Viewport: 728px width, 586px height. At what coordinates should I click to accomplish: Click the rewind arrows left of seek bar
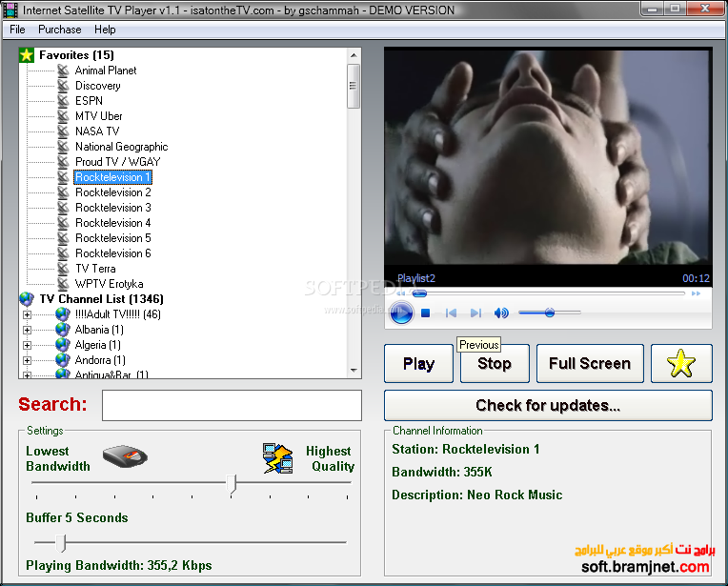coord(400,293)
